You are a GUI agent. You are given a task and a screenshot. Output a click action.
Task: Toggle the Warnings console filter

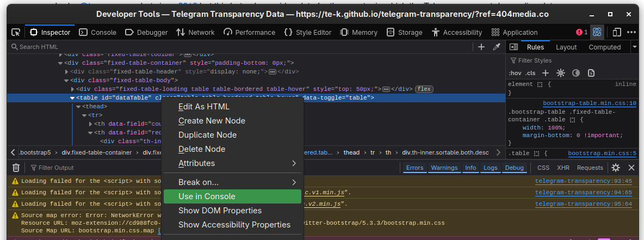[x=444, y=168]
